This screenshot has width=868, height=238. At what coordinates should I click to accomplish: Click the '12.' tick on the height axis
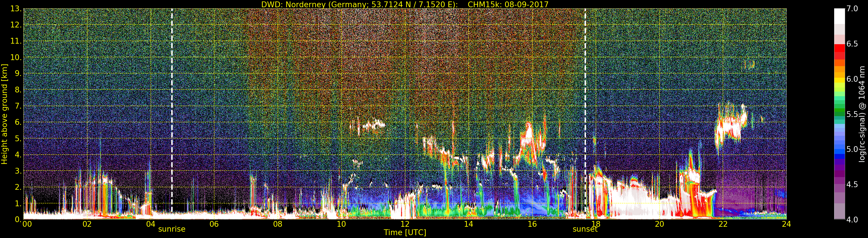tap(16, 25)
